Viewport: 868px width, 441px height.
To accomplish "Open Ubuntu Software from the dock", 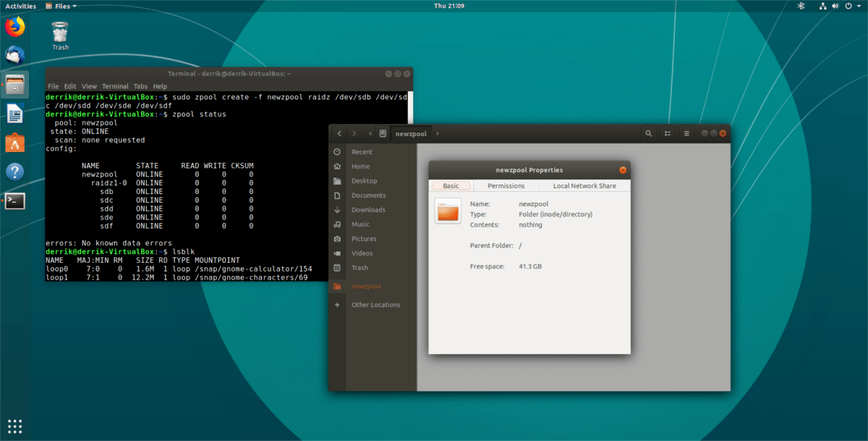I will click(x=15, y=143).
